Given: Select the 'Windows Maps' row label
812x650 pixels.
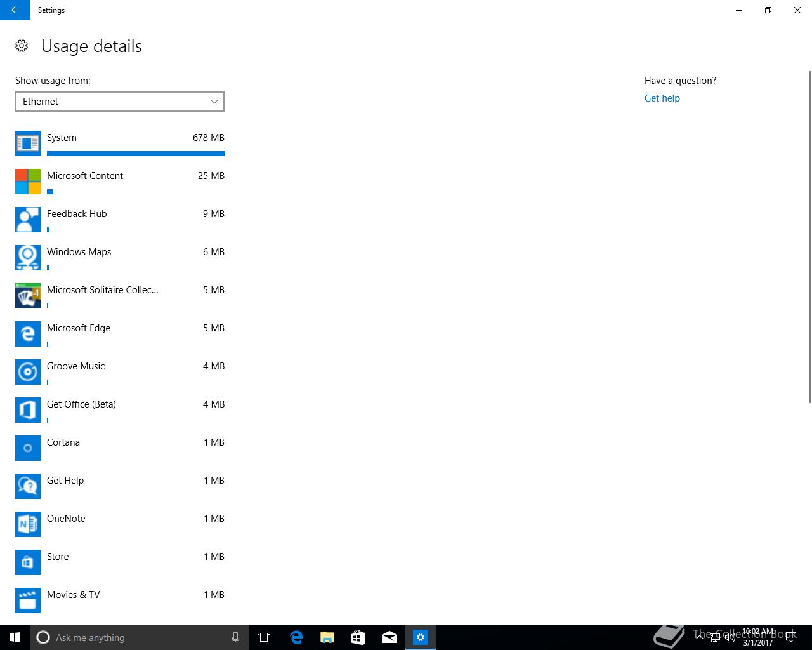Looking at the screenshot, I should [x=79, y=252].
